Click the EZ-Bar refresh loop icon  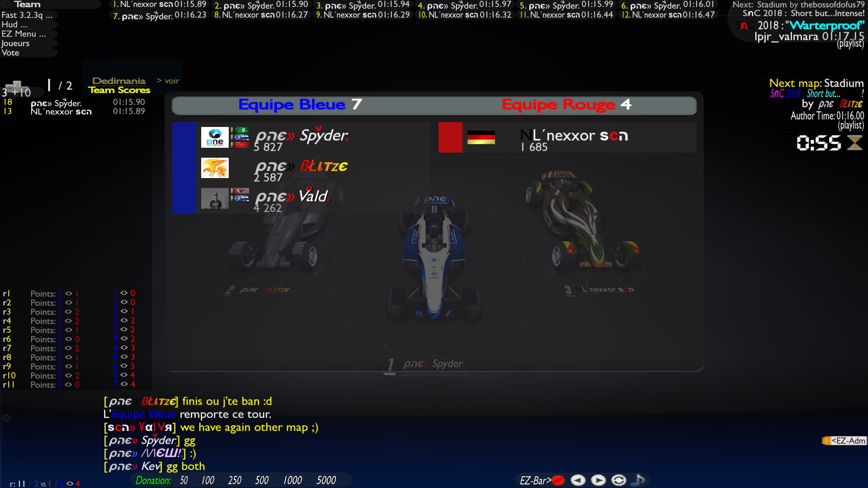[x=618, y=480]
